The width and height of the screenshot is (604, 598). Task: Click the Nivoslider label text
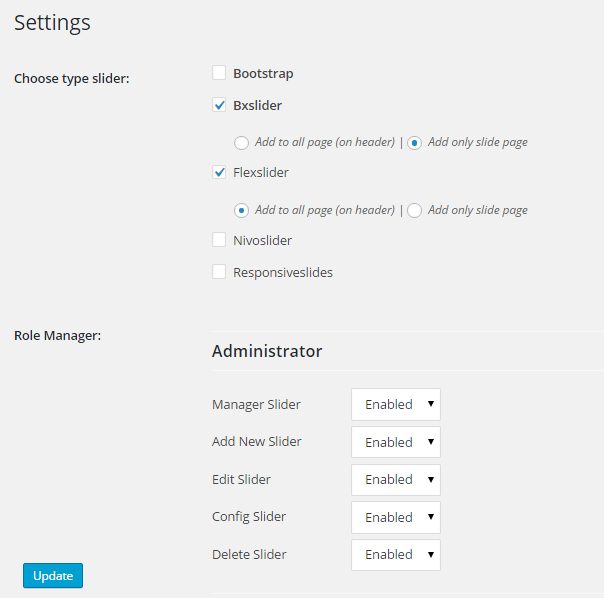coord(262,240)
